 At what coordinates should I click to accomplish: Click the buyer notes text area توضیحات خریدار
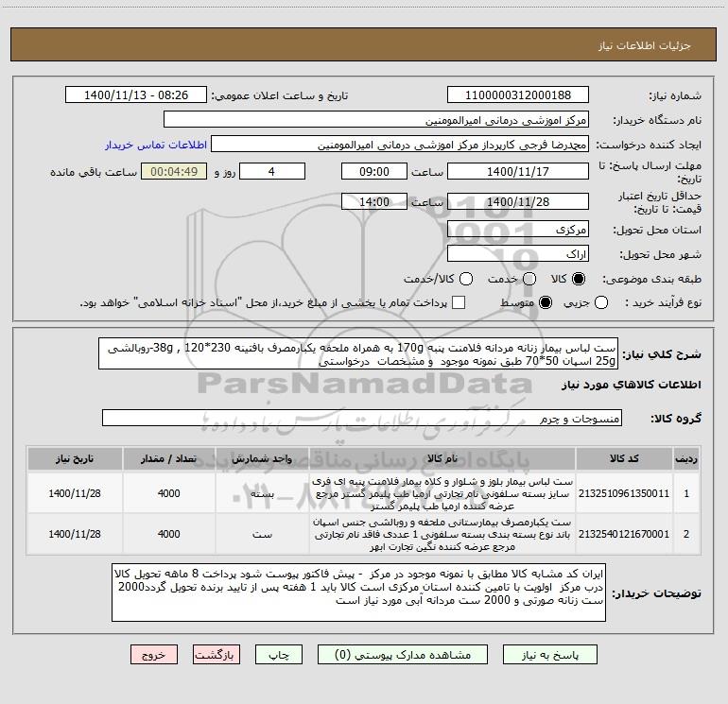pyautogui.click(x=358, y=592)
